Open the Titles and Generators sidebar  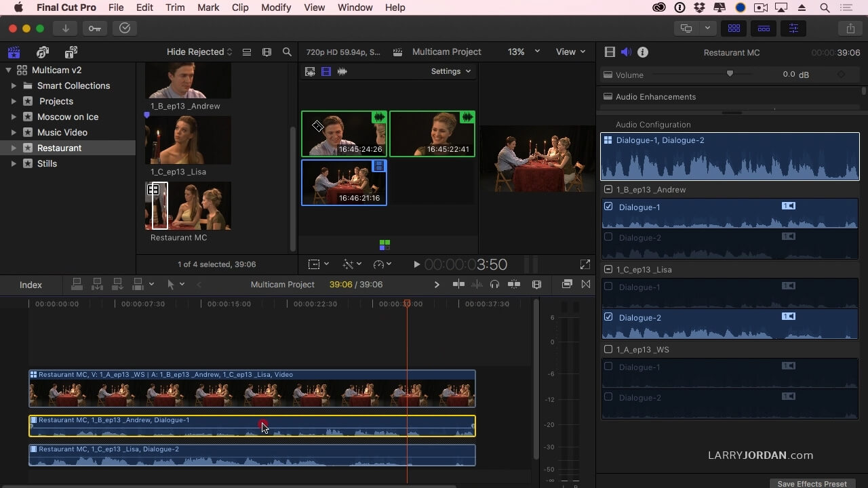(71, 52)
